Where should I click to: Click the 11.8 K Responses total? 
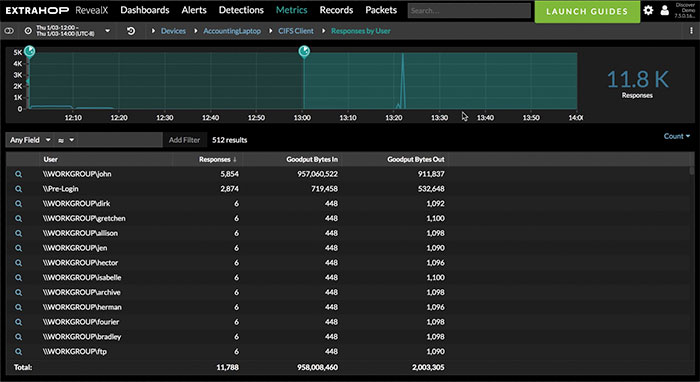638,83
